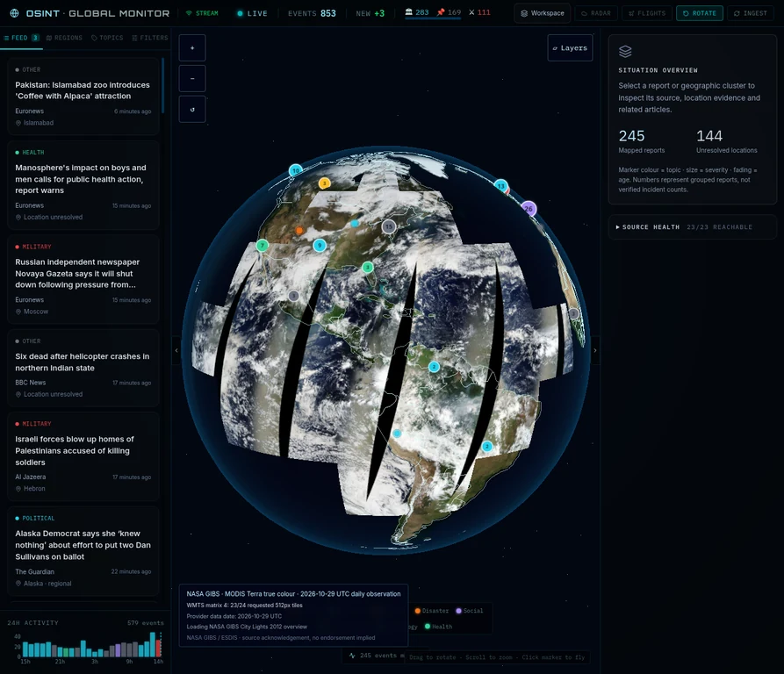
Task: Click the tallest bar in 24H activity chart
Action: (x=153, y=644)
